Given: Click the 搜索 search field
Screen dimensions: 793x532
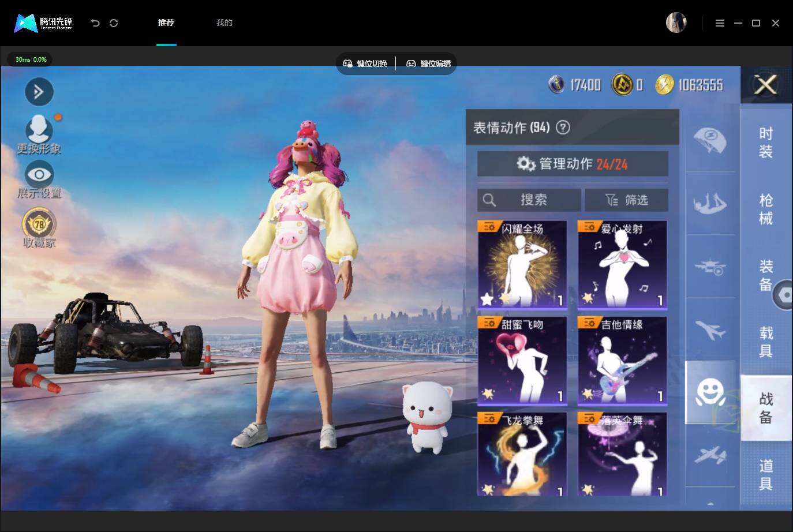Looking at the screenshot, I should 529,200.
